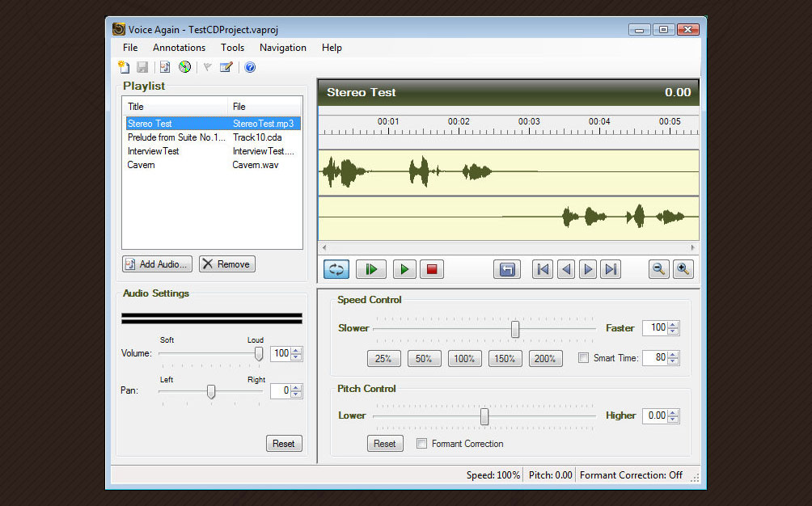This screenshot has height=506, width=812.
Task: Click Reset under Audio Settings
Action: tap(284, 443)
